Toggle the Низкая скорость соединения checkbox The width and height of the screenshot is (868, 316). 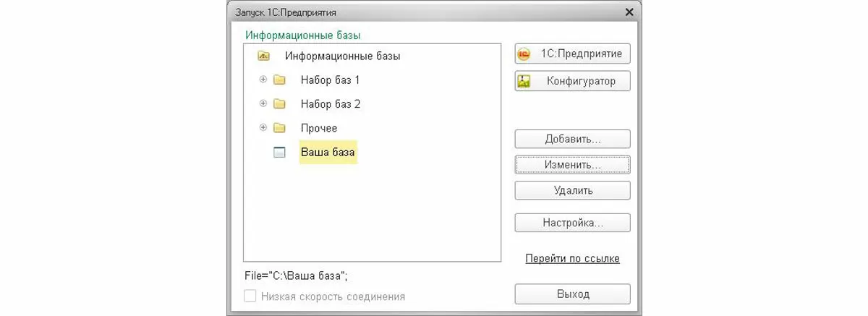click(250, 296)
